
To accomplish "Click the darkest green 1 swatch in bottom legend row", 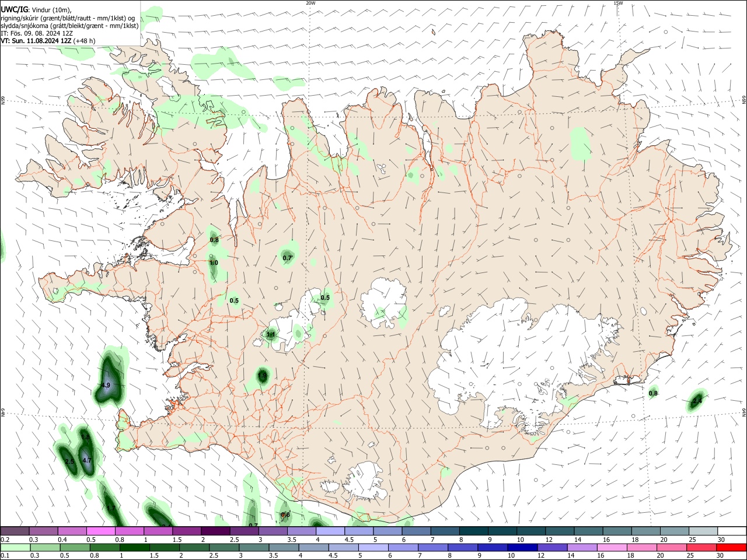I will [135, 547].
